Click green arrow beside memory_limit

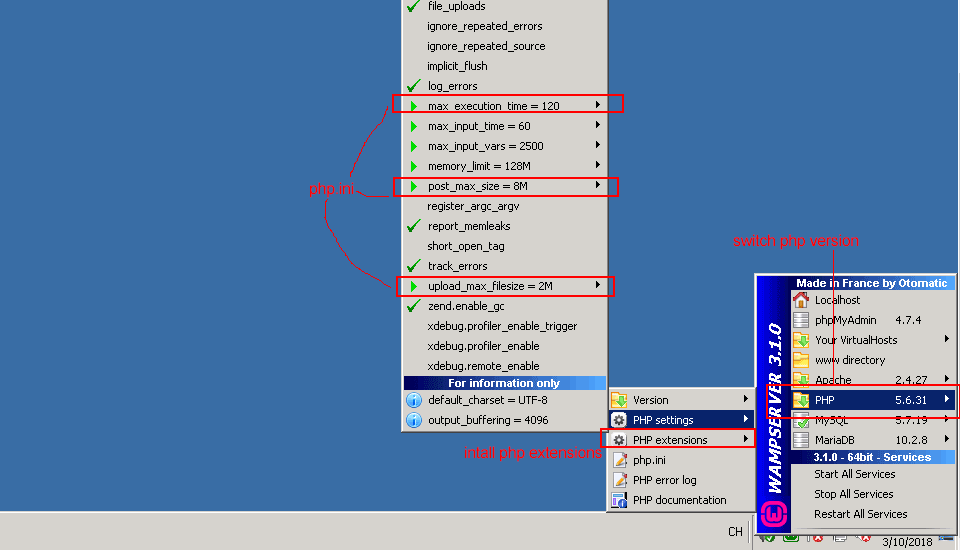tap(414, 166)
